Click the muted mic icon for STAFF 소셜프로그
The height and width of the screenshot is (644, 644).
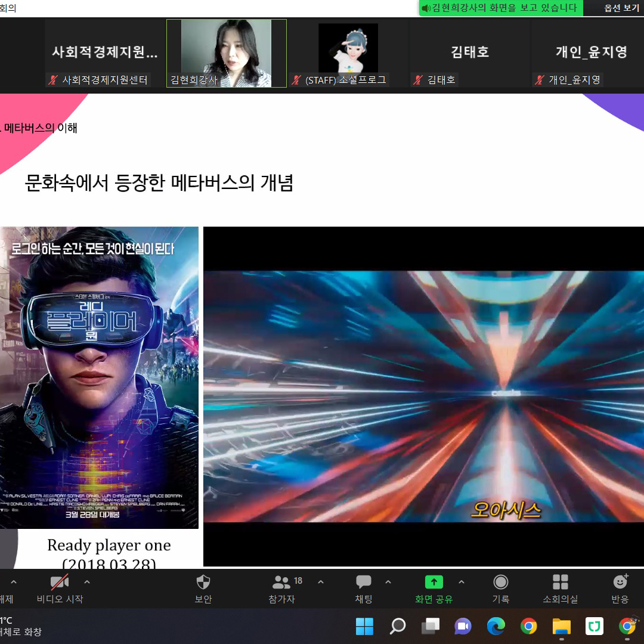click(x=296, y=80)
